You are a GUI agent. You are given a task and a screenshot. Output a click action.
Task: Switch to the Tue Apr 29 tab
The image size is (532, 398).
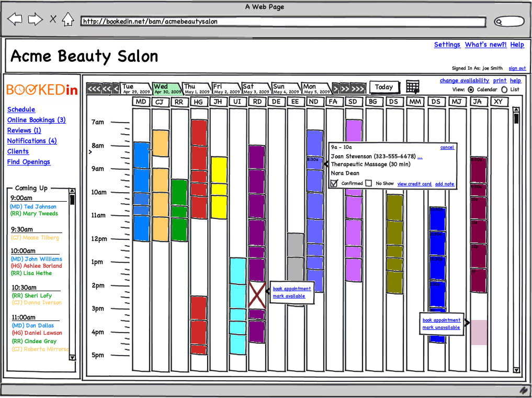coord(135,89)
